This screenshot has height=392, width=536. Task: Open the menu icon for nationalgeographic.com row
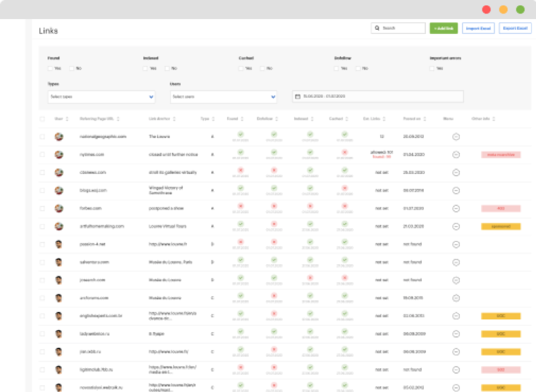click(x=456, y=137)
